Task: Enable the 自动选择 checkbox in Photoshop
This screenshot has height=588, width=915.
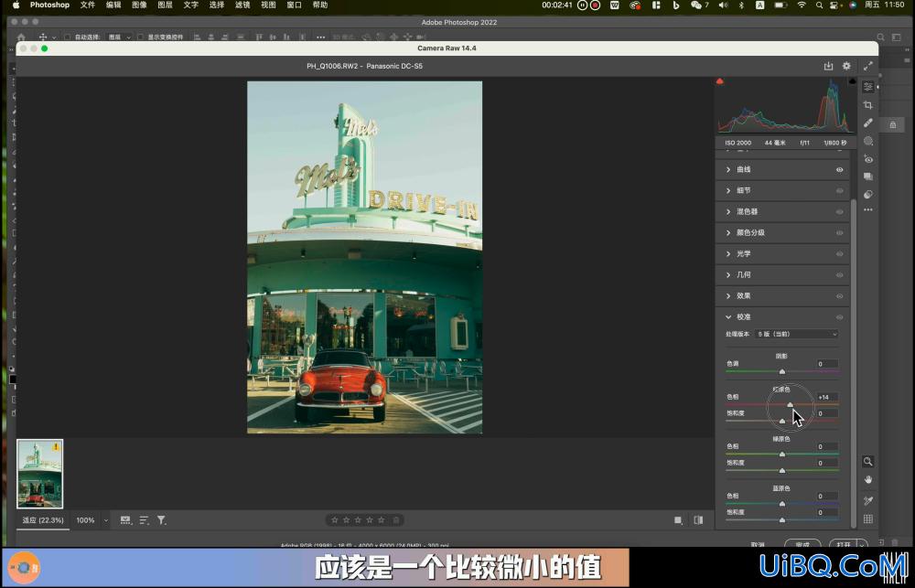Action: coord(68,37)
